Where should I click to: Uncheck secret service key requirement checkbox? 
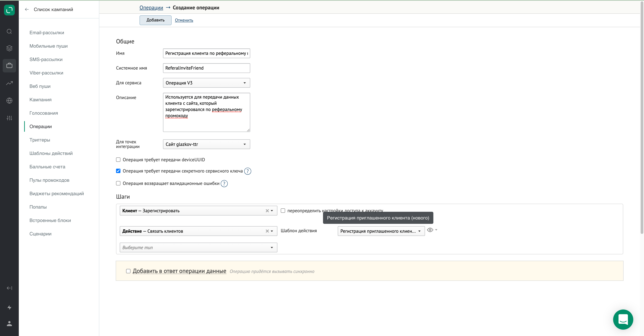(118, 171)
